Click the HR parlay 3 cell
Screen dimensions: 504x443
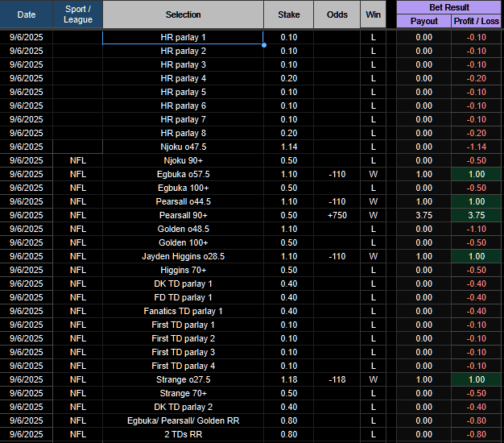[x=184, y=64]
